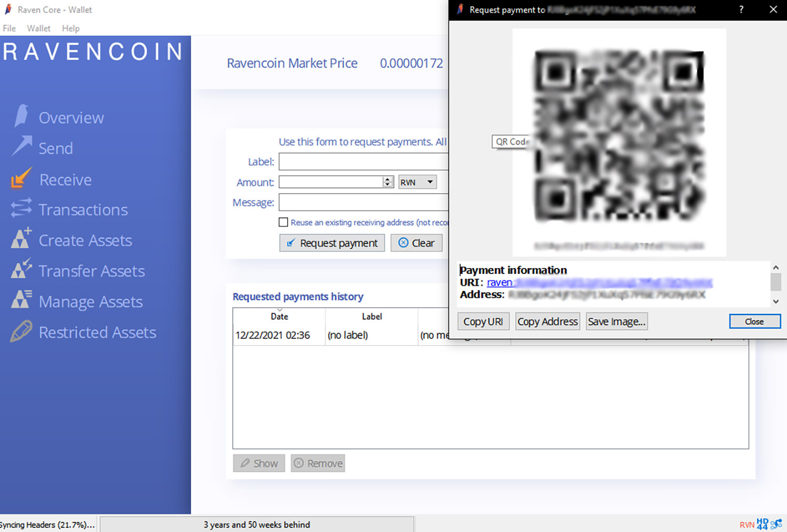Image resolution: width=787 pixels, height=532 pixels.
Task: Go to Overview section
Action: tap(71, 118)
